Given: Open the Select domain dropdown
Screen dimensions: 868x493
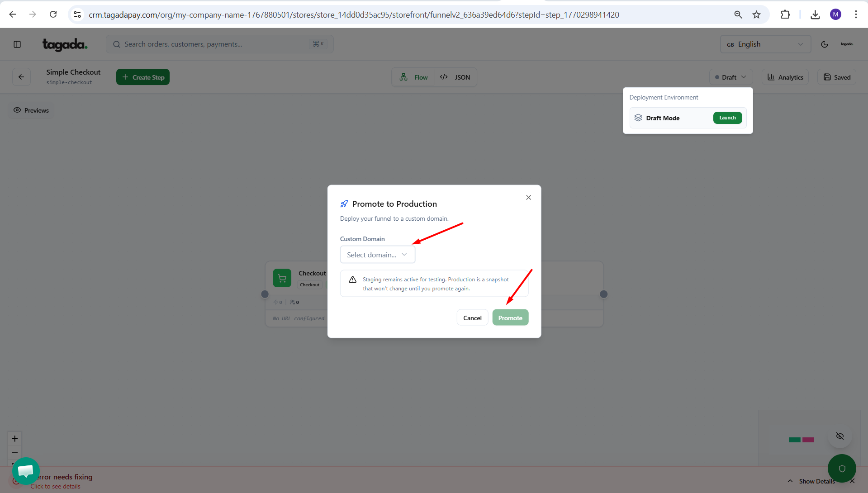Looking at the screenshot, I should 377,255.
